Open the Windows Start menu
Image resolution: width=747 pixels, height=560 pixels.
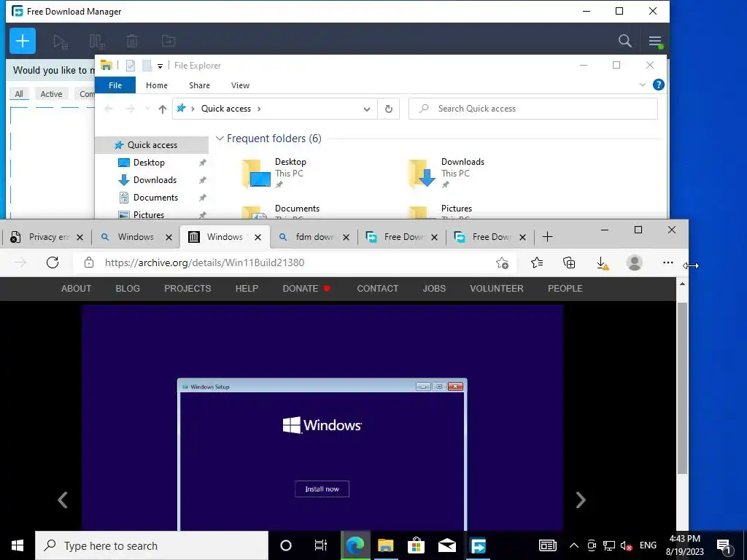tap(18, 545)
